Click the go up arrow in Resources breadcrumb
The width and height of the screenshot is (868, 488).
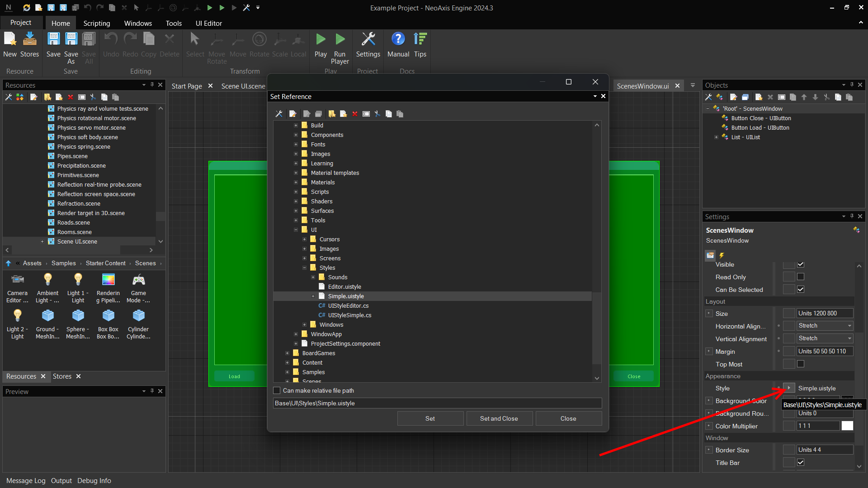(8, 263)
